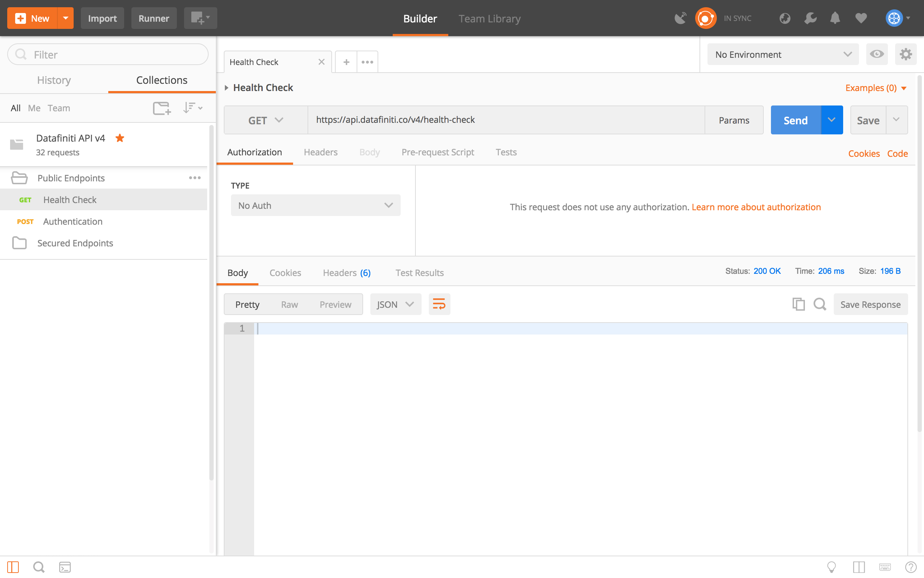Open the Tests tab
The width and height of the screenshot is (924, 578).
(506, 152)
